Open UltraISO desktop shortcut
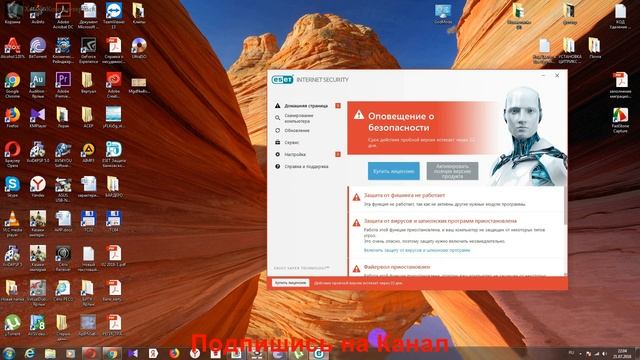The width and height of the screenshot is (640, 360). 139,48
